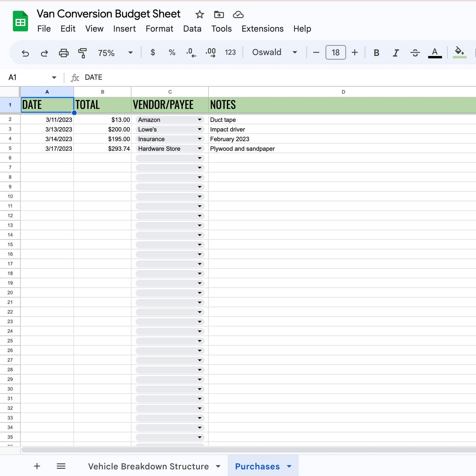Select the Paint format roller tool

[82, 53]
